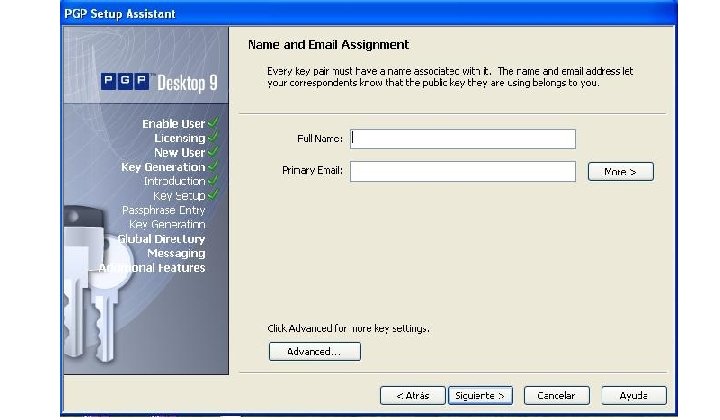Screen dimensions: 720x420
Task: Click the Full Name input field
Action: (x=462, y=139)
